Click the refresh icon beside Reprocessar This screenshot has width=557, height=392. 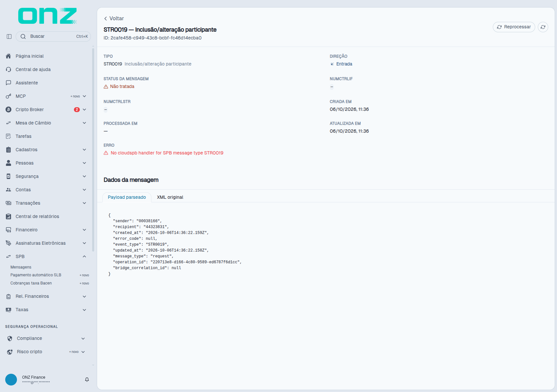pos(543,27)
